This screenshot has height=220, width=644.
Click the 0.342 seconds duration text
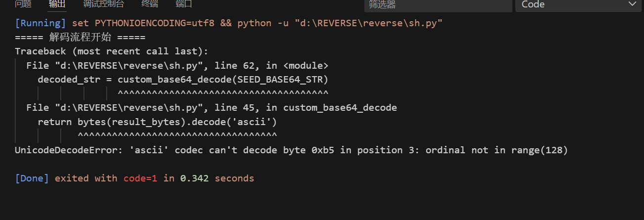[x=216, y=178]
